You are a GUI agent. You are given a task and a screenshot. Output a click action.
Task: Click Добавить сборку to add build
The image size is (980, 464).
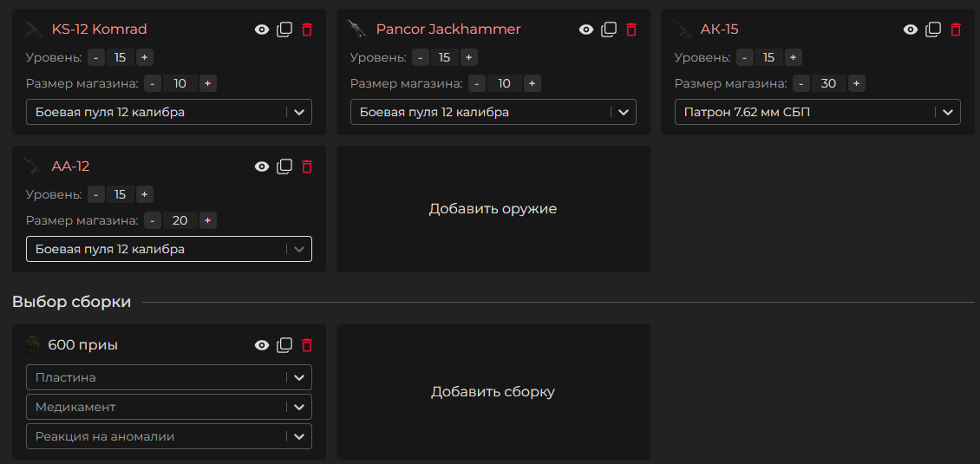coord(493,392)
